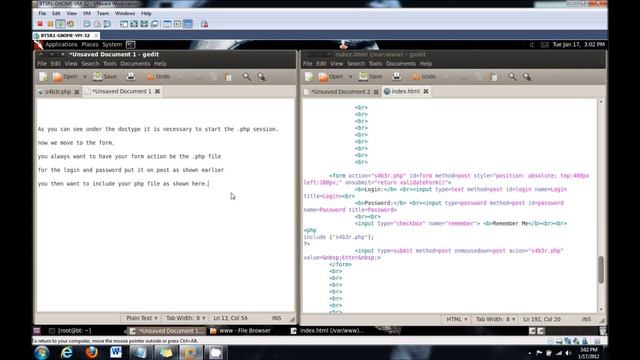640x360 pixels.
Task: Click Find magnifier in index.html gedit toolbar
Action: tap(512, 76)
